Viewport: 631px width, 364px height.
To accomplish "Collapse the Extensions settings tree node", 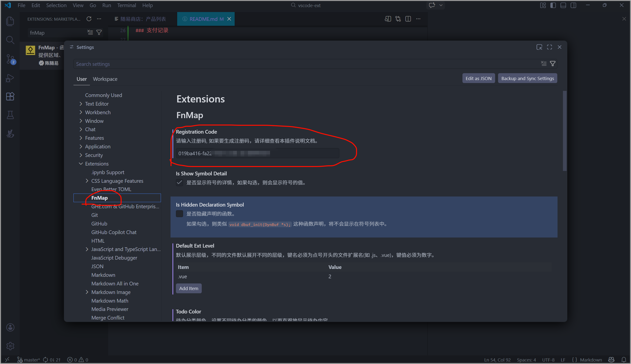I will (81, 164).
